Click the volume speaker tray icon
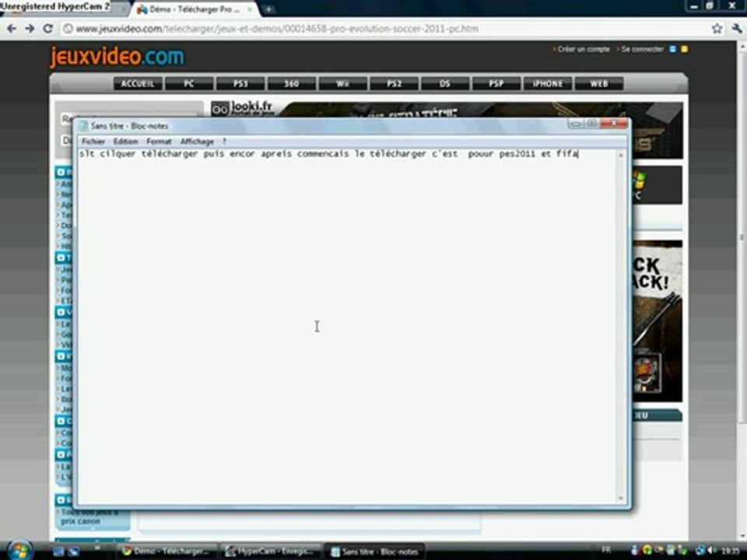This screenshot has width=747, height=560. point(712,551)
